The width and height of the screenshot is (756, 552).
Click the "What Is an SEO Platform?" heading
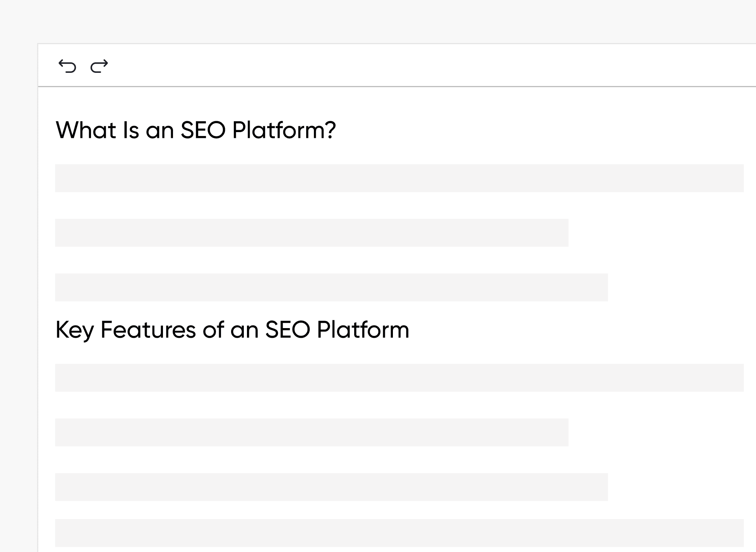pyautogui.click(x=195, y=130)
